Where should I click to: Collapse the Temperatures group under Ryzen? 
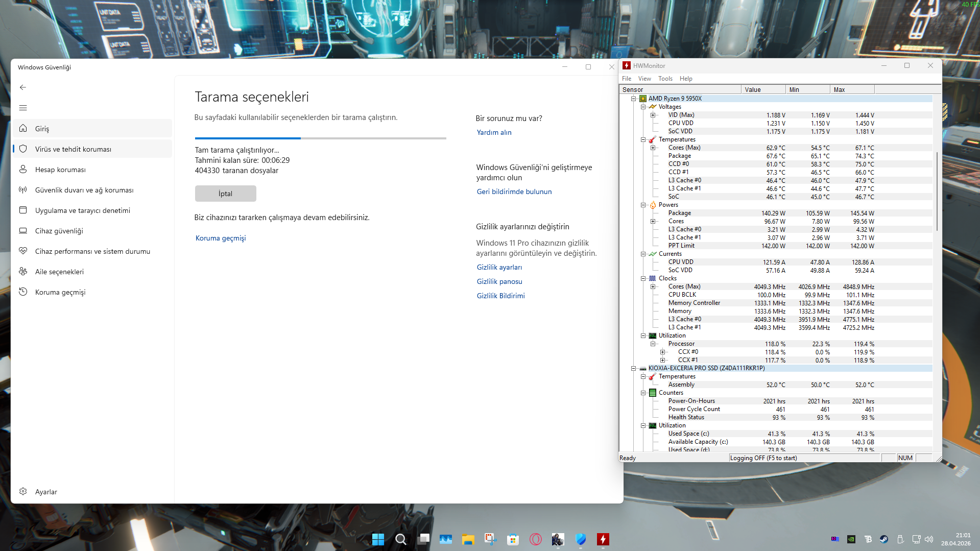click(x=643, y=139)
